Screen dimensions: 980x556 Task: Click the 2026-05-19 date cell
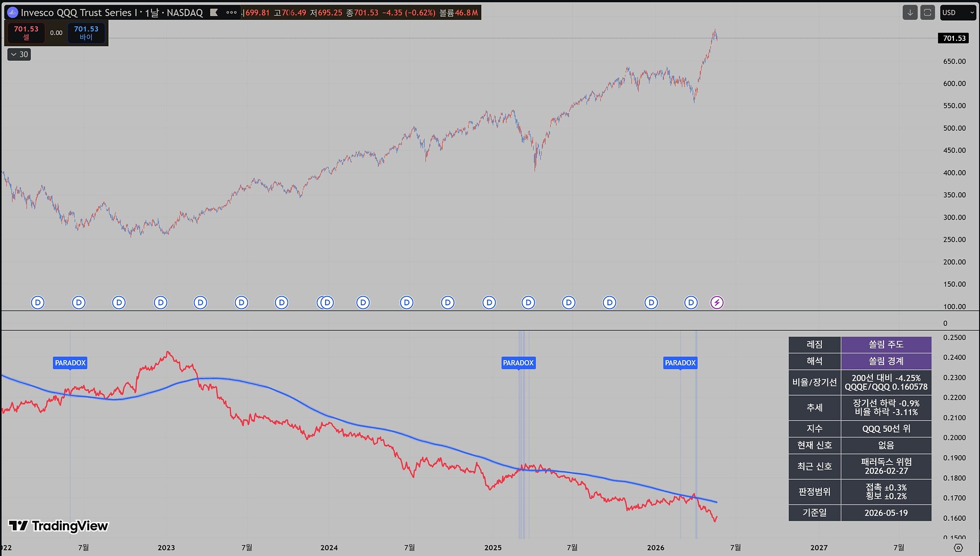(x=886, y=513)
